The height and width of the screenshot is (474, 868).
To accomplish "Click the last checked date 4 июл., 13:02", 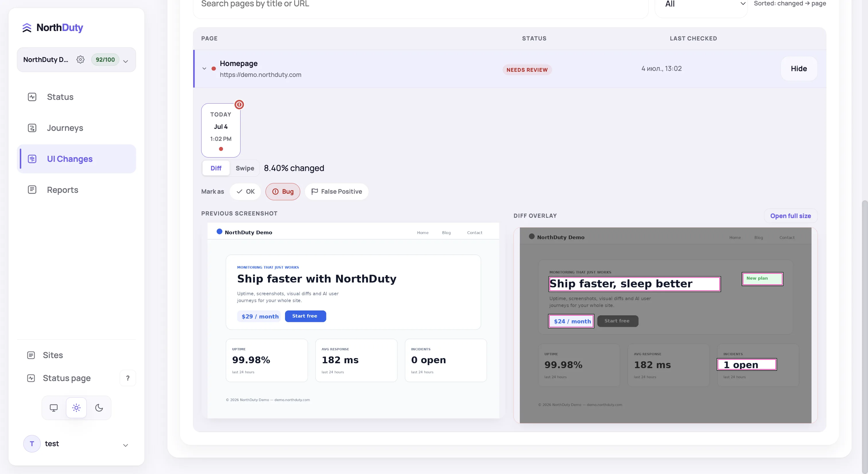I will 661,69.
